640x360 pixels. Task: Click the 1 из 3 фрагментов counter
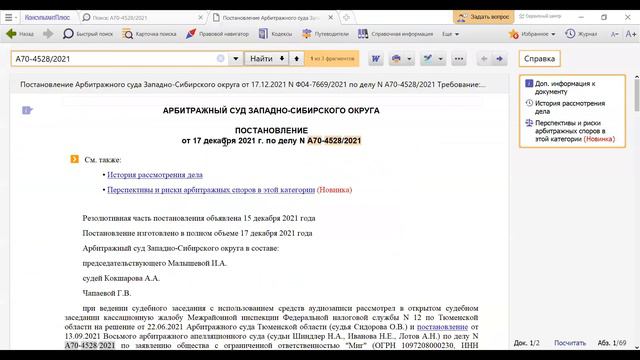coord(332,59)
